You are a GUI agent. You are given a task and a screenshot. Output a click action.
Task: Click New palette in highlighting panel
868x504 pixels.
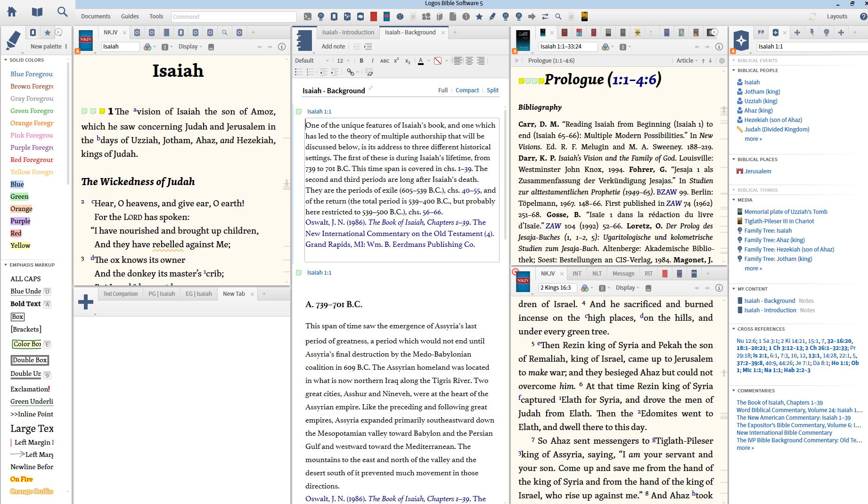pyautogui.click(x=46, y=47)
